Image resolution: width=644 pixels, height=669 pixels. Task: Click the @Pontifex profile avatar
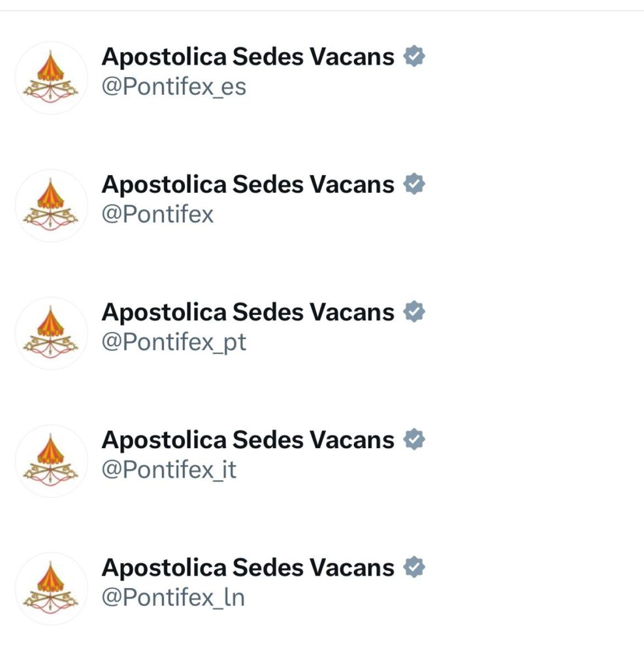click(51, 205)
